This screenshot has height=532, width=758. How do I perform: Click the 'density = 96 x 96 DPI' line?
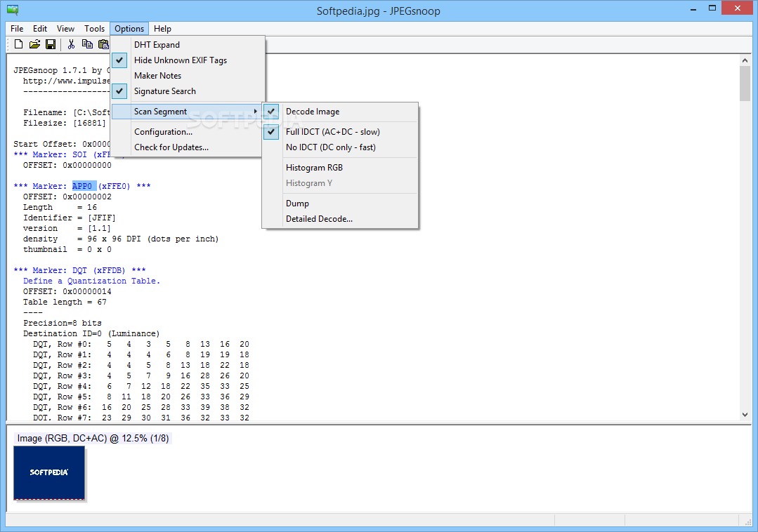(121, 239)
